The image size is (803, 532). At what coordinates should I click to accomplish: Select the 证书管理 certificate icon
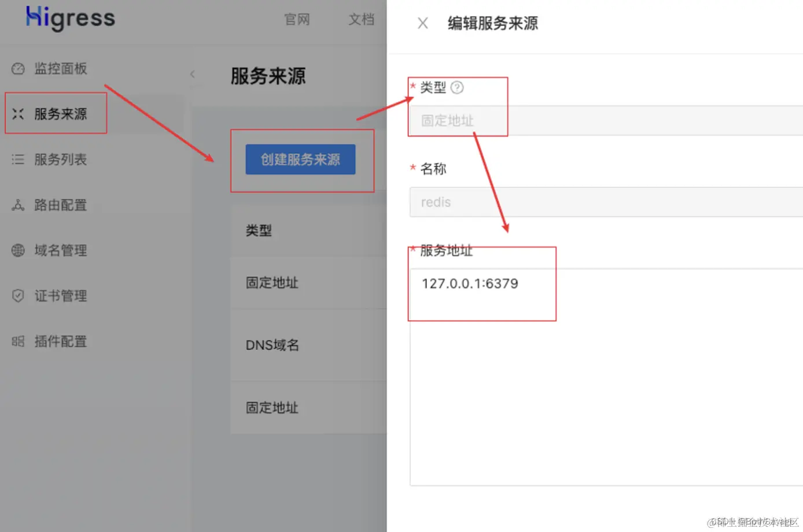17,295
